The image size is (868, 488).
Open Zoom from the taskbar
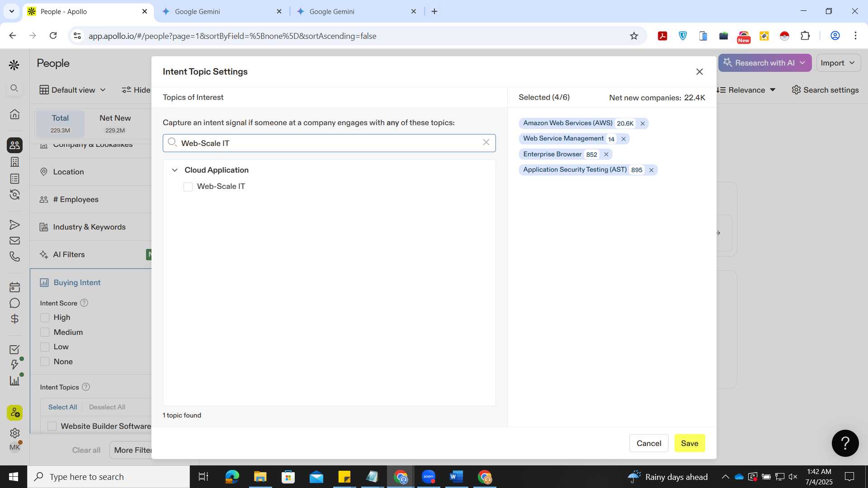429,477
